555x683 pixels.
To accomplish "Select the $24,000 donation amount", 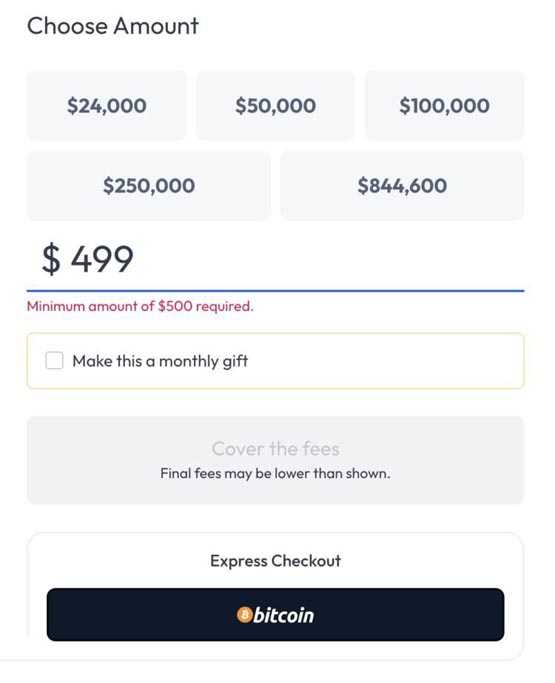I will tap(107, 105).
